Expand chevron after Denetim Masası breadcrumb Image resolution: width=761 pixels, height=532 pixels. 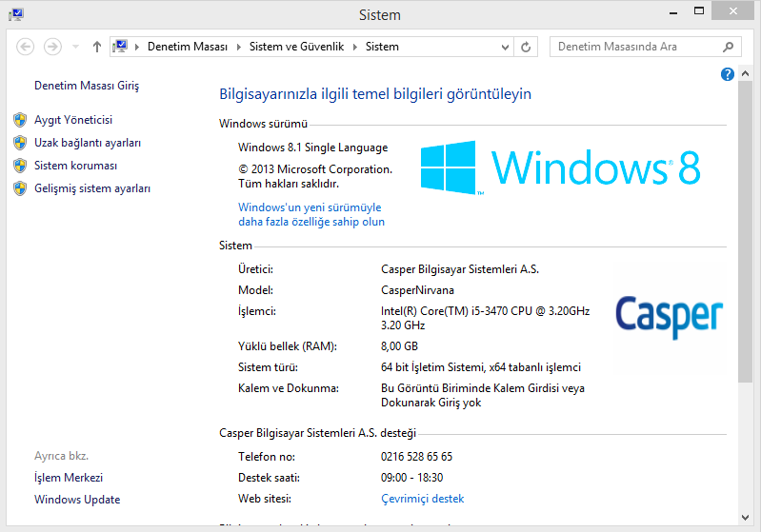click(x=240, y=47)
